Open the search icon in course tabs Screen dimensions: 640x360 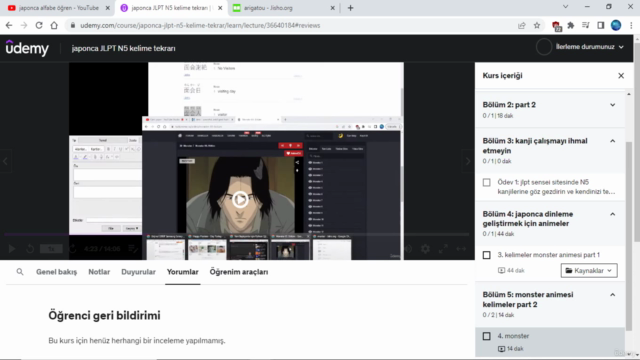pyautogui.click(x=20, y=272)
